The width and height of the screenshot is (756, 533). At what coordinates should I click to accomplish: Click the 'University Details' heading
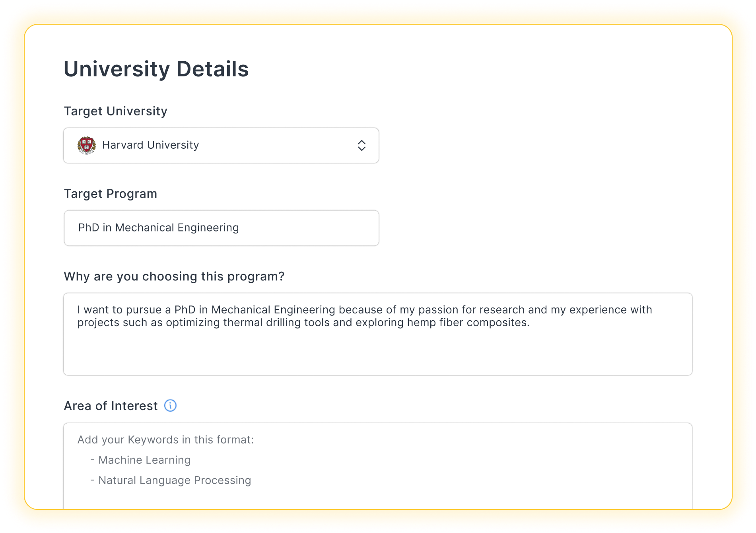156,69
